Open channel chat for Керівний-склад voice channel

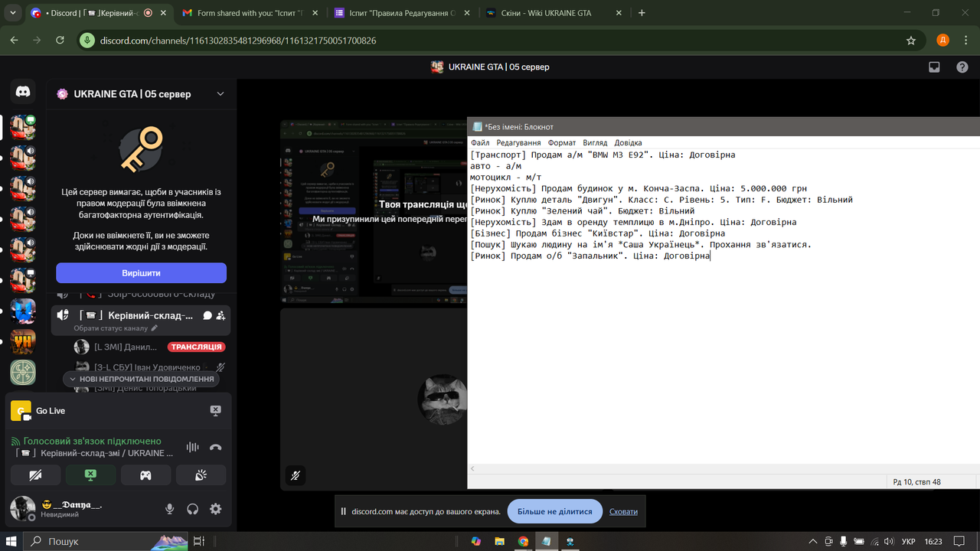[207, 315]
